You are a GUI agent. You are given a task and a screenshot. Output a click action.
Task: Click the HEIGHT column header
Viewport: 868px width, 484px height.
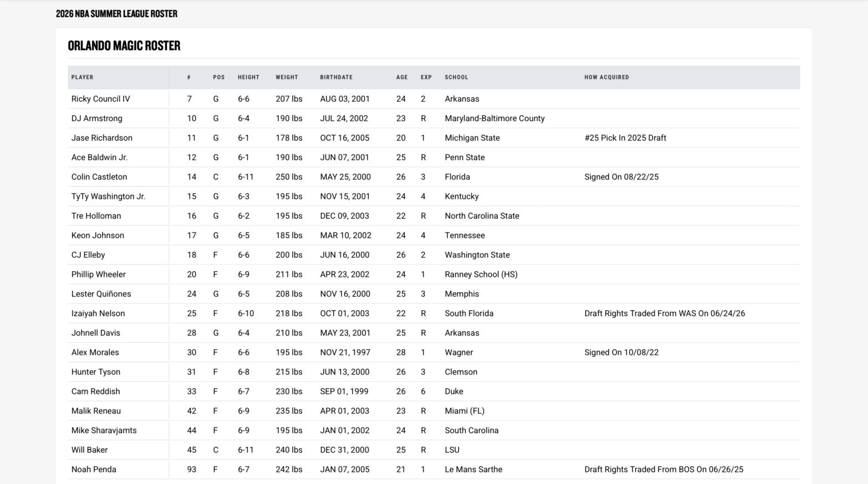tap(249, 78)
